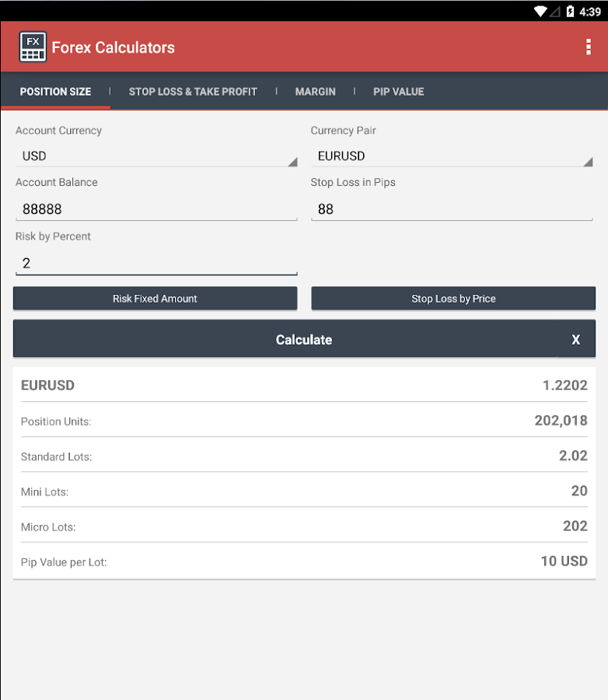
Task: Edit the Risk by Percent field
Action: pos(155,263)
